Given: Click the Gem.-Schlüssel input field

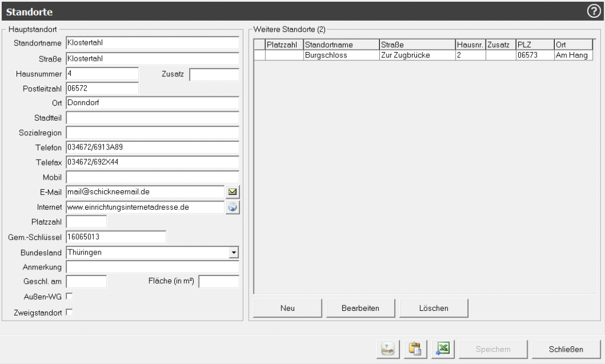Looking at the screenshot, I should (x=116, y=237).
